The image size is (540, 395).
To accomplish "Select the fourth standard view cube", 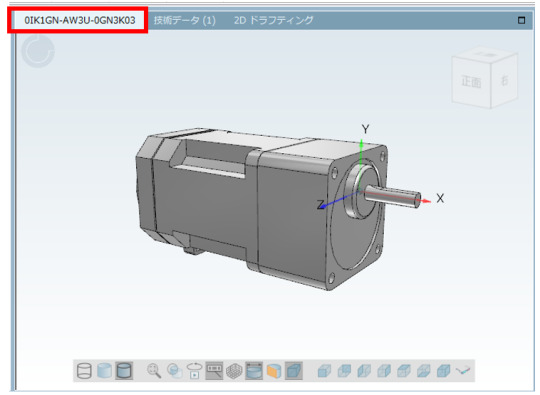I will (384, 371).
